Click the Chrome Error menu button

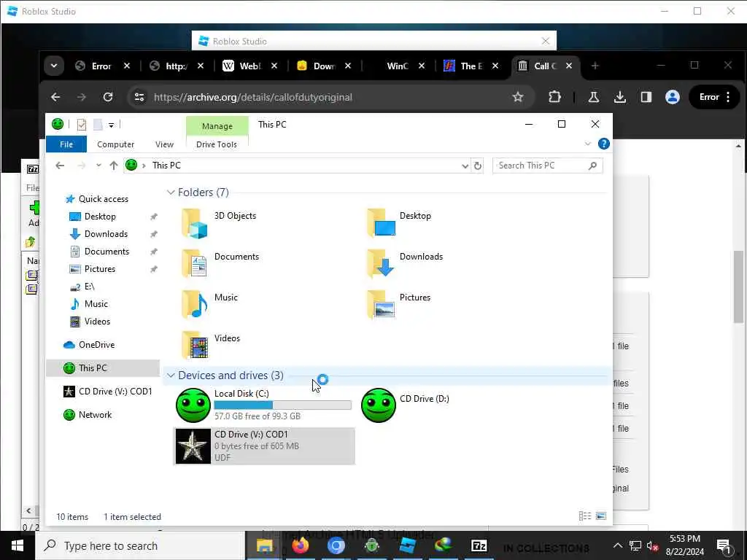coord(713,97)
